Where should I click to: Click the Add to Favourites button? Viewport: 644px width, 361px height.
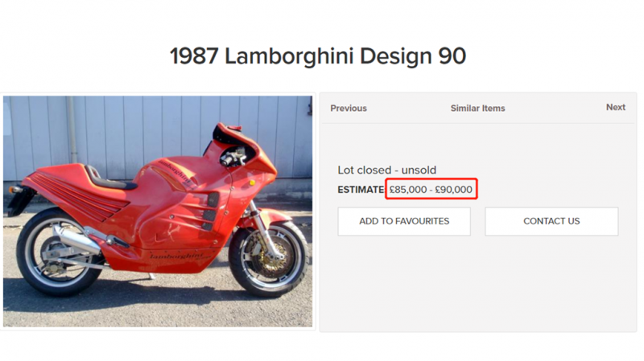click(404, 221)
